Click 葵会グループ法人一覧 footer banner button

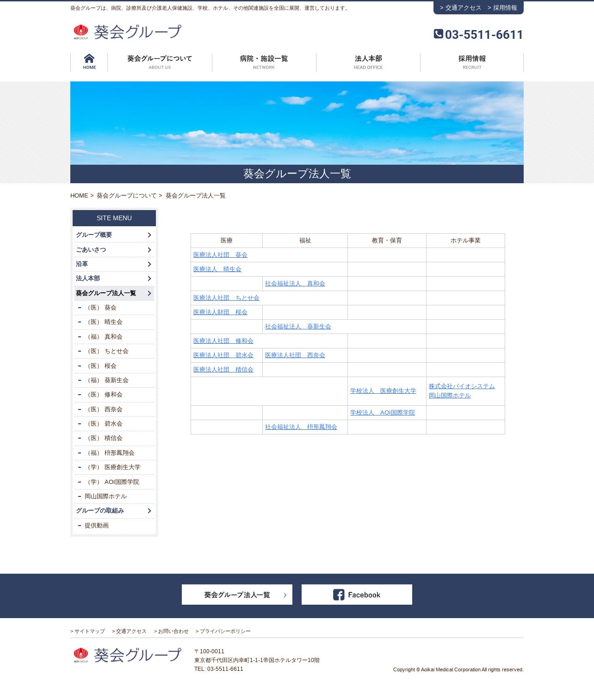click(x=237, y=595)
